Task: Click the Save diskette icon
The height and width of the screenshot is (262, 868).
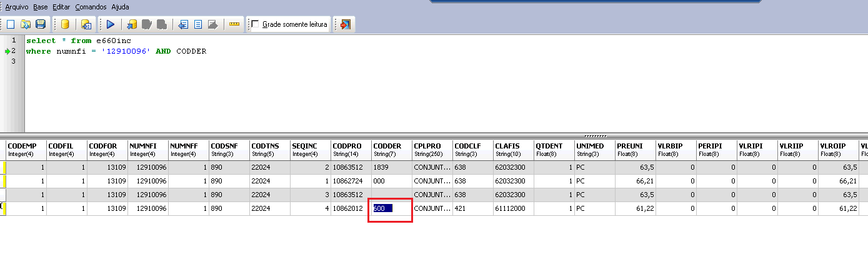Action: coord(41,25)
